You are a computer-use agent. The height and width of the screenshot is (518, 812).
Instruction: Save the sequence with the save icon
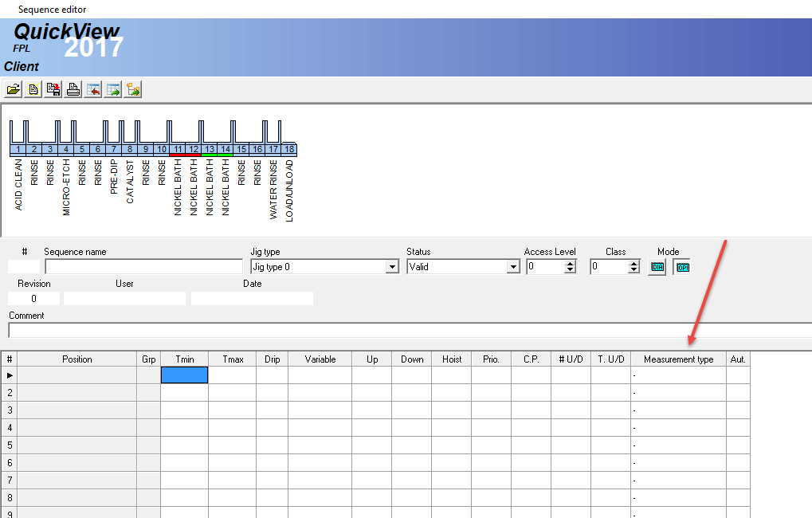[x=53, y=89]
